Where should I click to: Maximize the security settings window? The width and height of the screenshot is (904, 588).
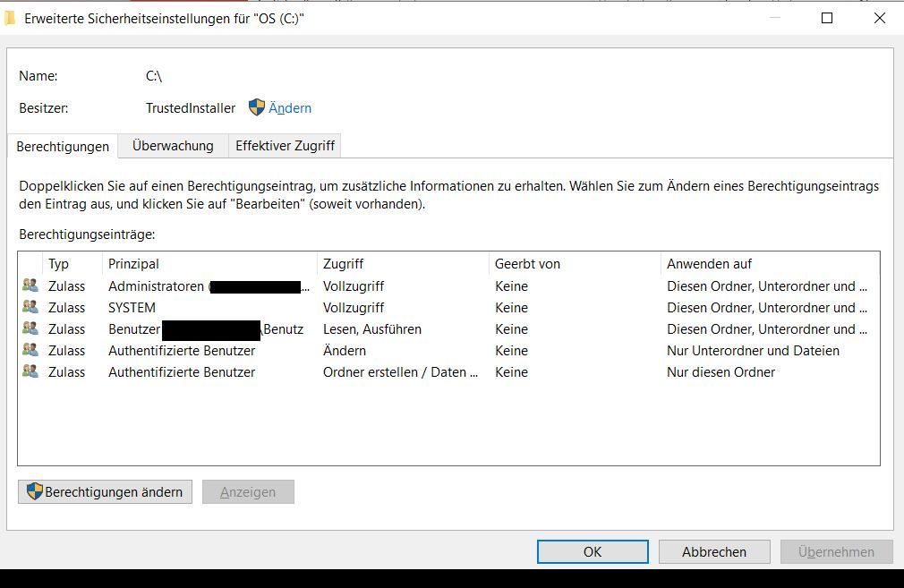[827, 18]
